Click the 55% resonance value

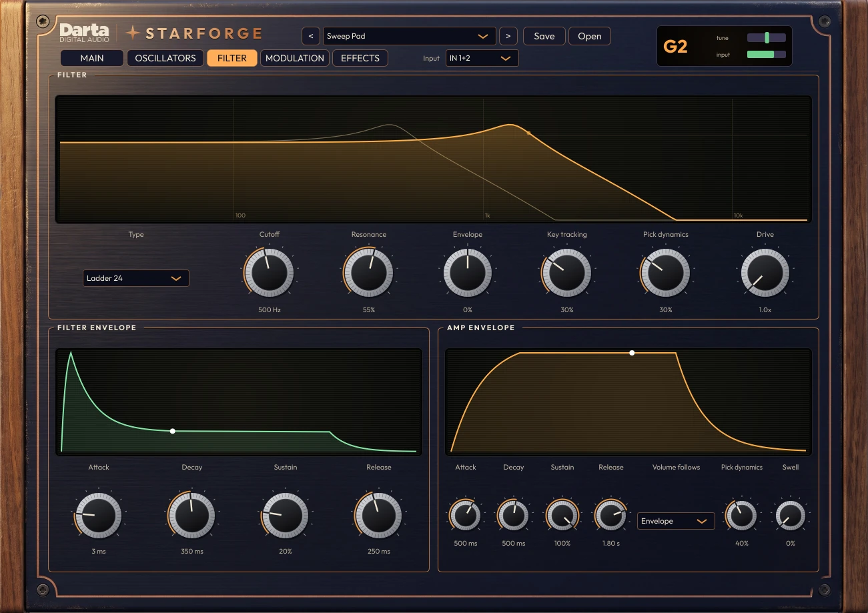tap(369, 310)
